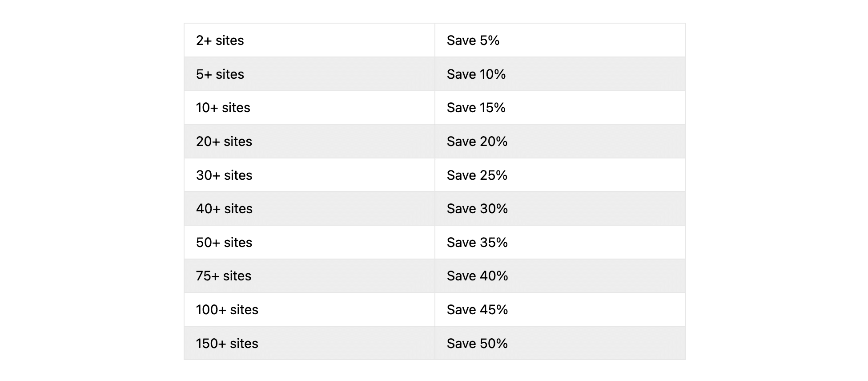Select the "Save 25%" discount cell
Viewport: 868px width, 381px height.
(x=477, y=175)
